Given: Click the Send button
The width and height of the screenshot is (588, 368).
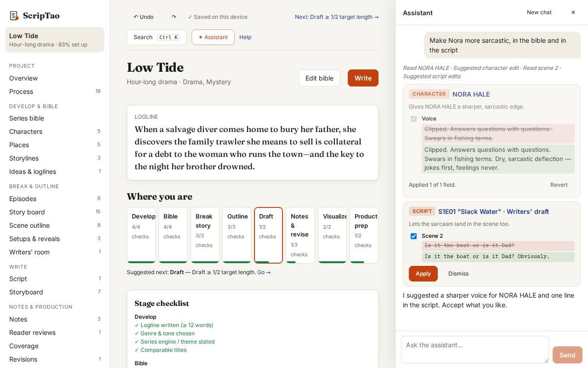Looking at the screenshot, I should 567,355.
